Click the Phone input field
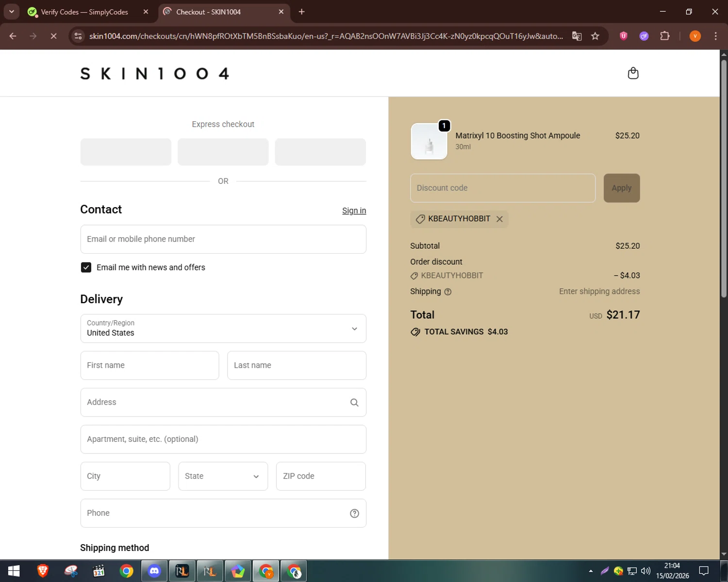This screenshot has width=728, height=582. (x=223, y=513)
